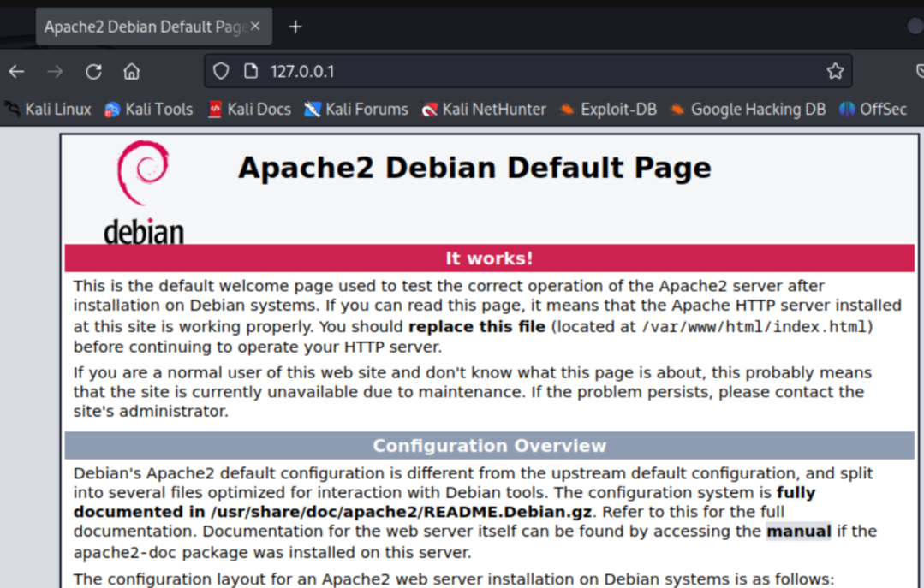Click the It works! banner text

(489, 258)
